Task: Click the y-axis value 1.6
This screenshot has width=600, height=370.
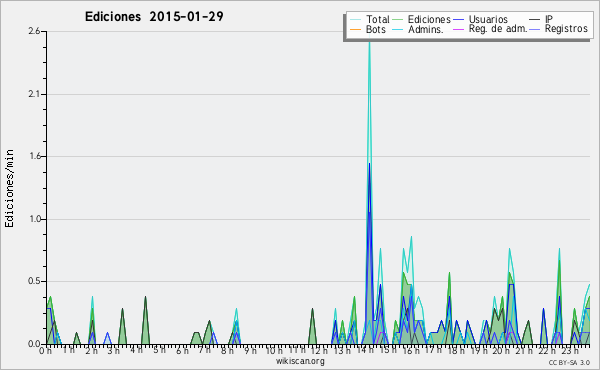Action: [x=34, y=156]
